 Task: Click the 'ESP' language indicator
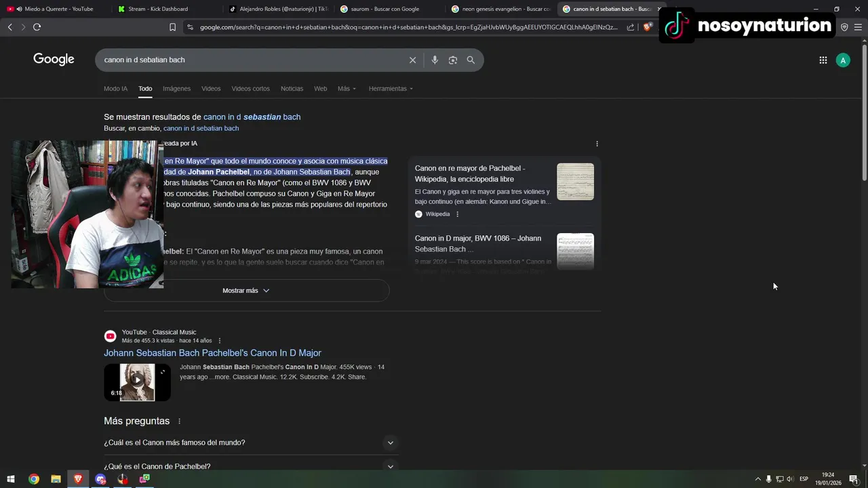[804, 479]
